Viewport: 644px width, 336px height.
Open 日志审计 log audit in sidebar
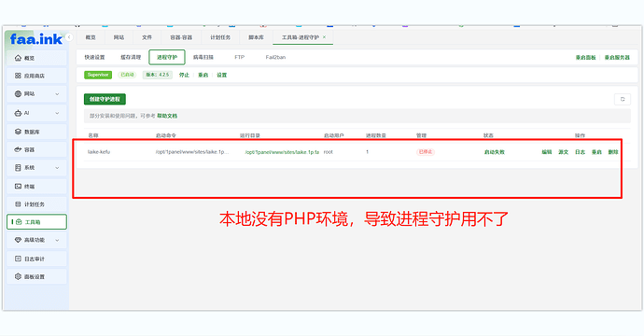tap(36, 259)
